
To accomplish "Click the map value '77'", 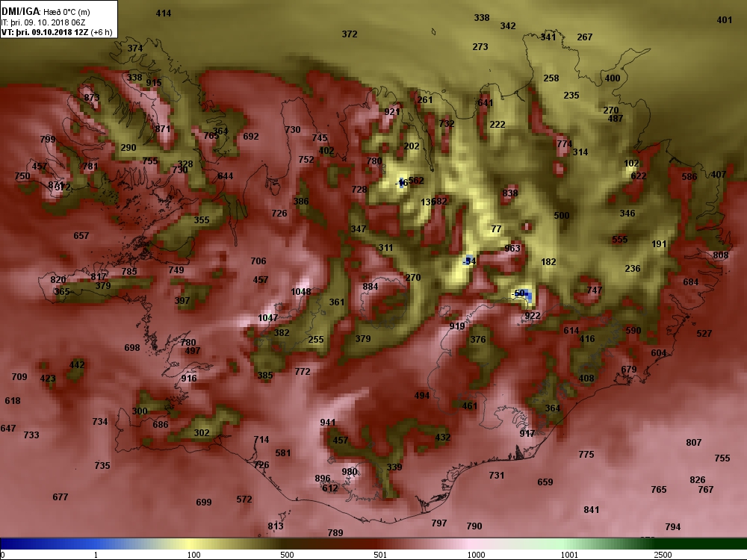I will [496, 229].
